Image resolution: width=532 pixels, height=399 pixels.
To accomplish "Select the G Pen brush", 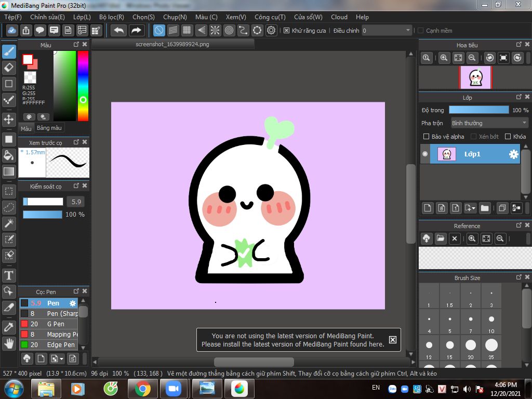I will pyautogui.click(x=55, y=324).
